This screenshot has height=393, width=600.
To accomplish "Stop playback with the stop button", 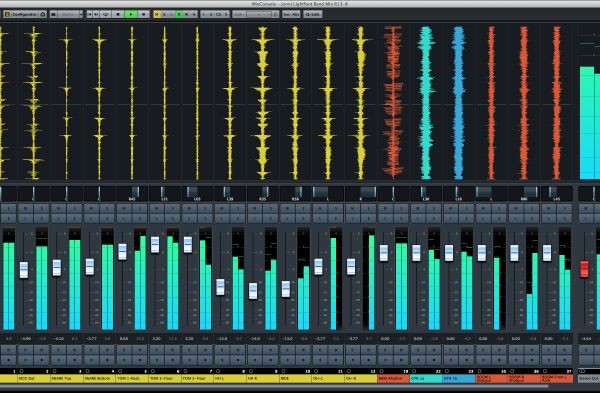I will (118, 14).
